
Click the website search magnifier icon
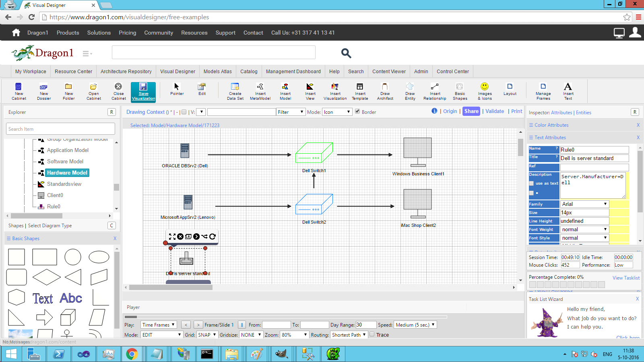(x=346, y=53)
